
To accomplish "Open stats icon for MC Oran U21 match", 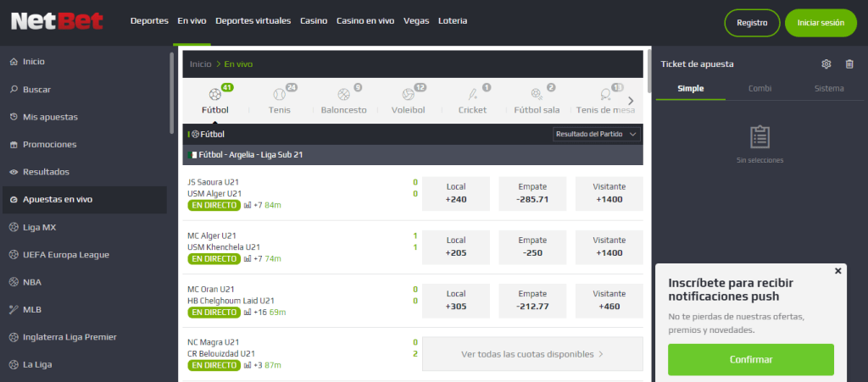I will coord(248,313).
